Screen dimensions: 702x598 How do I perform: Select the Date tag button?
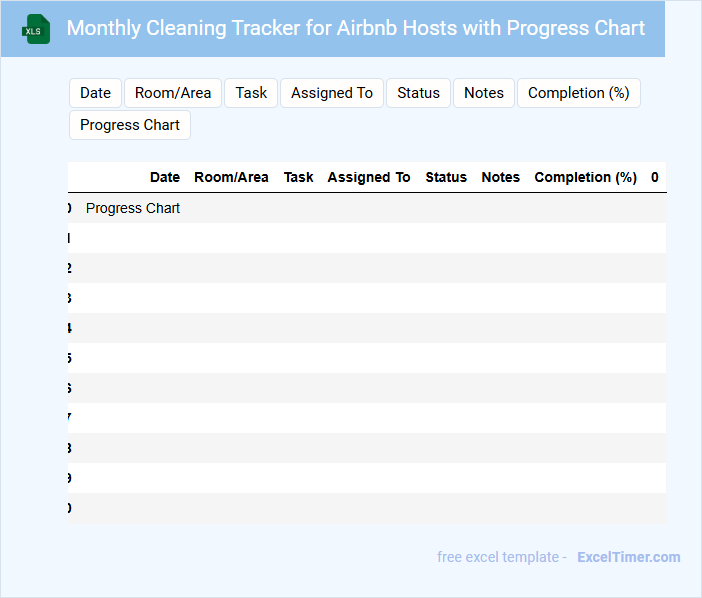[x=95, y=93]
